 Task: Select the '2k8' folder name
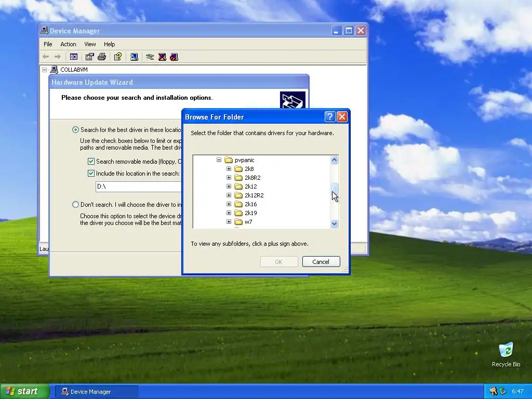[249, 169]
